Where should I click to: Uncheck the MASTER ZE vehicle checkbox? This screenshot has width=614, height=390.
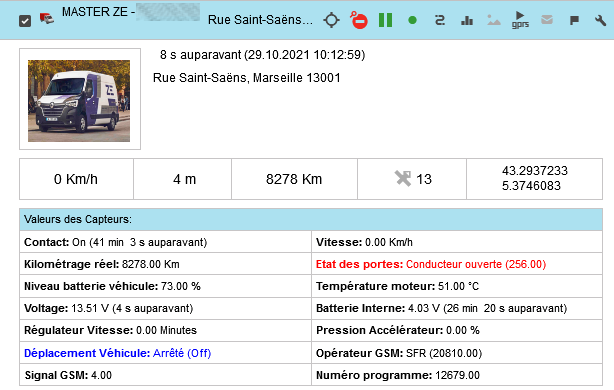pyautogui.click(x=25, y=21)
